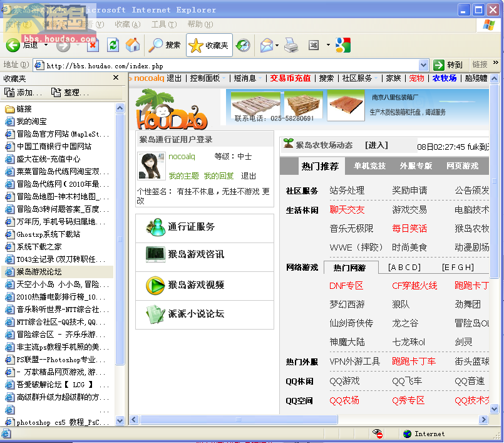Viewport: 504px width, 443px height.
Task: Click the HOUDAO monkey logo
Action: (171, 110)
